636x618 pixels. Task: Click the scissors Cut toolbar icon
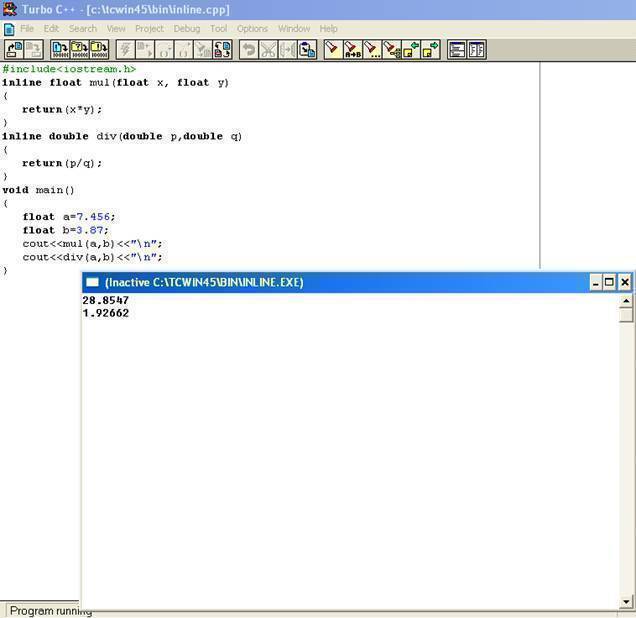pos(268,50)
